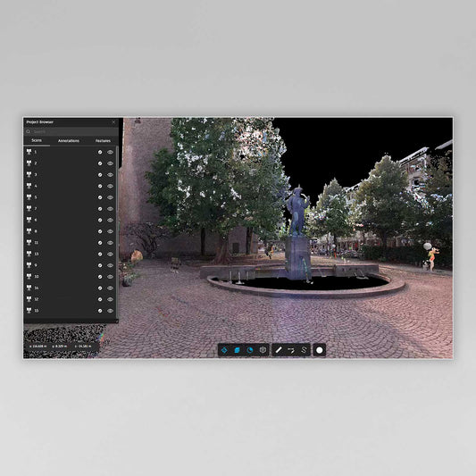Click the scanner icon of scan 5

click(x=29, y=197)
